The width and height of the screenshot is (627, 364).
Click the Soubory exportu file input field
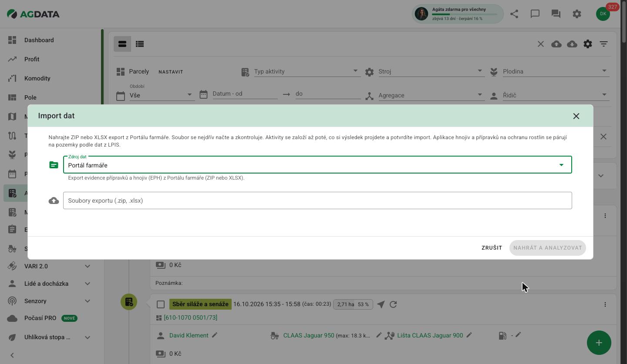click(317, 200)
